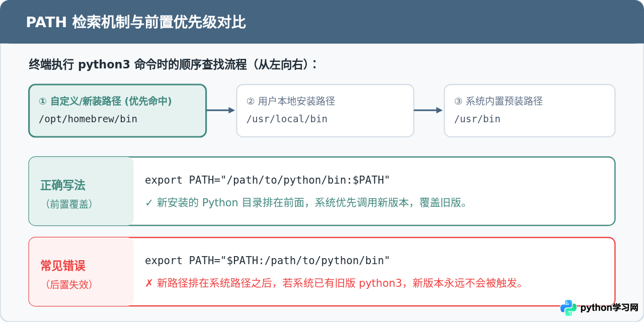Select the "① 自定义/新装路径 (优先命中)" label

point(106,101)
